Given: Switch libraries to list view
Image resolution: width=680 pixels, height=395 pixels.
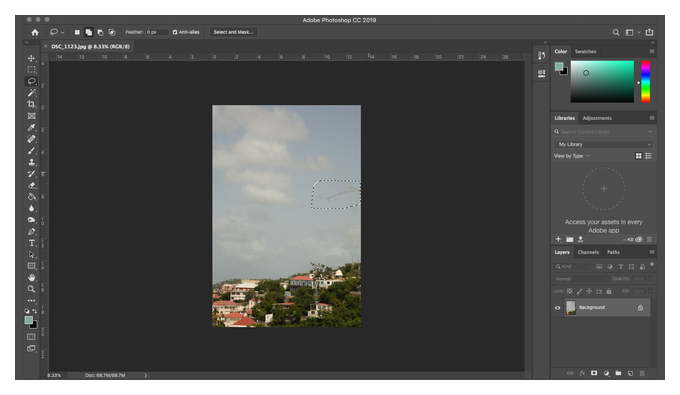Looking at the screenshot, I should (648, 156).
